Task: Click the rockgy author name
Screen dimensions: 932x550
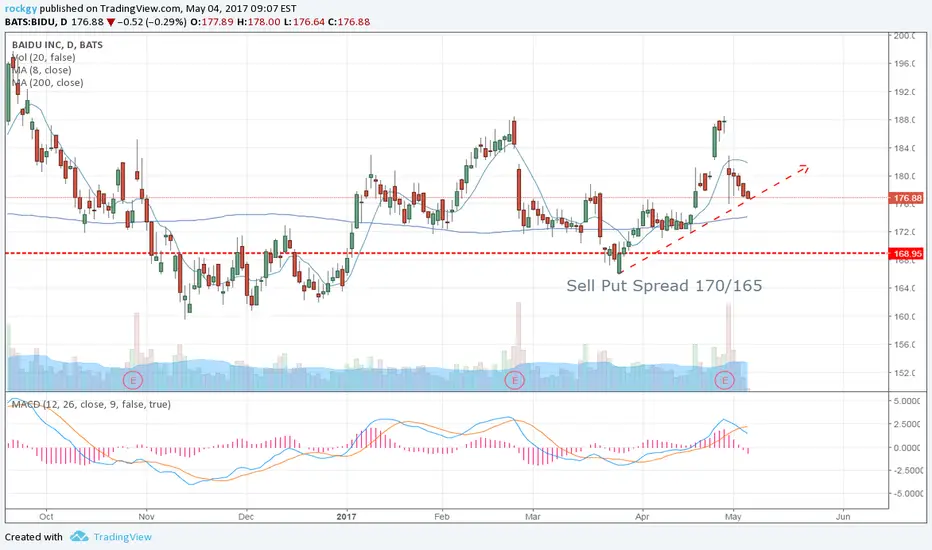Action: pyautogui.click(x=21, y=9)
